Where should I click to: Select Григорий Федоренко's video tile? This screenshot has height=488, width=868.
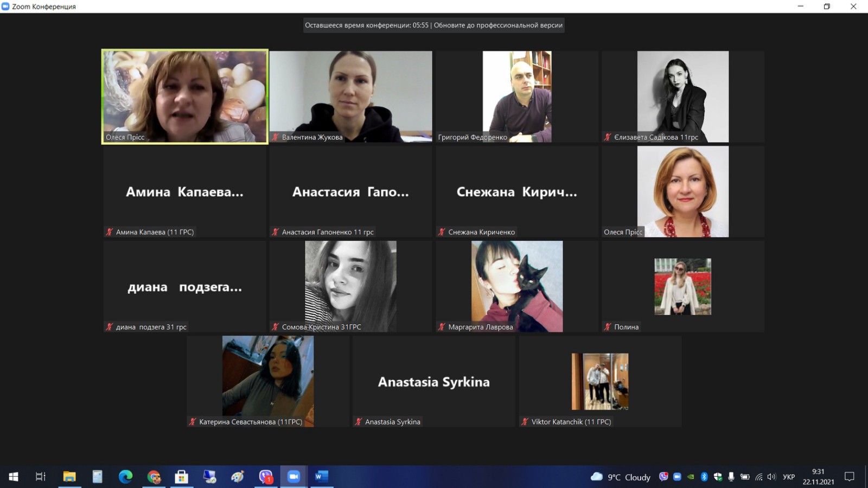pos(517,97)
